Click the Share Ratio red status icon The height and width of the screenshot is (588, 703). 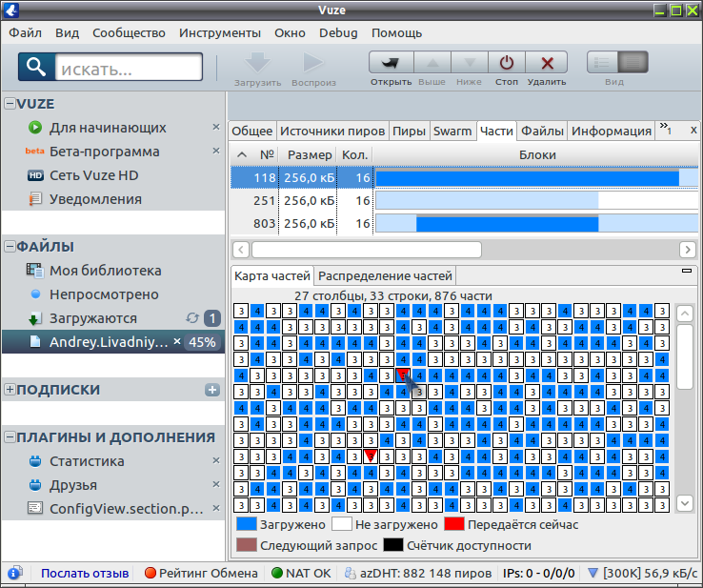pos(151,573)
